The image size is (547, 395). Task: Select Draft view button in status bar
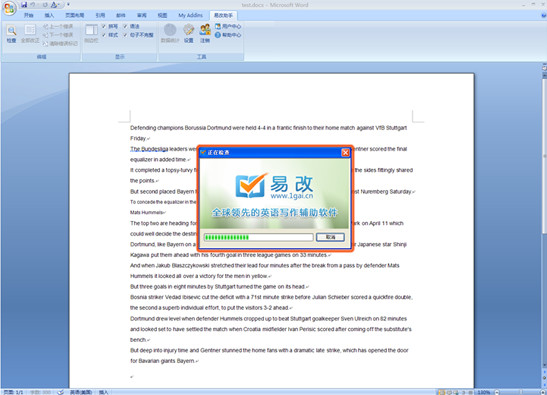[x=470, y=392]
